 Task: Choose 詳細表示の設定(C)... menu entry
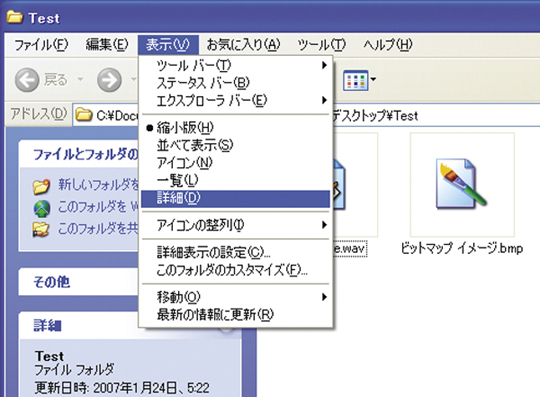[x=235, y=253]
